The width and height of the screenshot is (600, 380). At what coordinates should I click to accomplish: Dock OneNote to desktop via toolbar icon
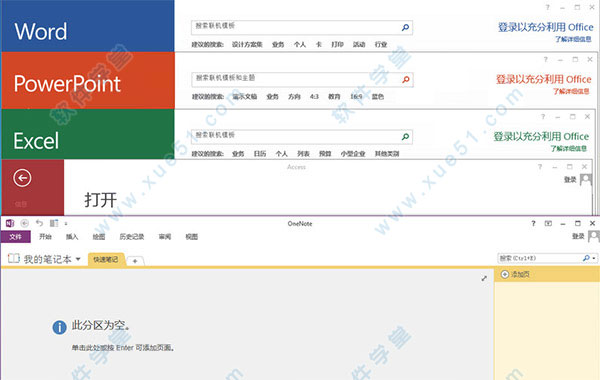click(54, 223)
